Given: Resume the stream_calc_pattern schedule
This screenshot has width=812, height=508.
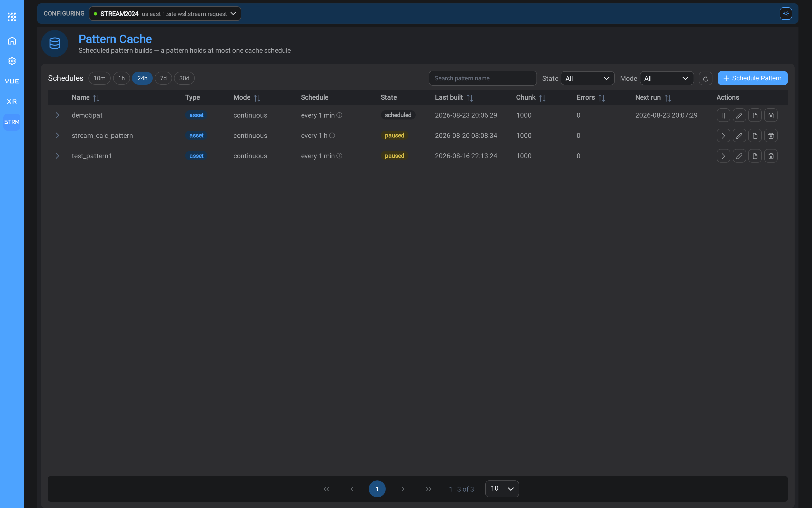Looking at the screenshot, I should pos(723,136).
